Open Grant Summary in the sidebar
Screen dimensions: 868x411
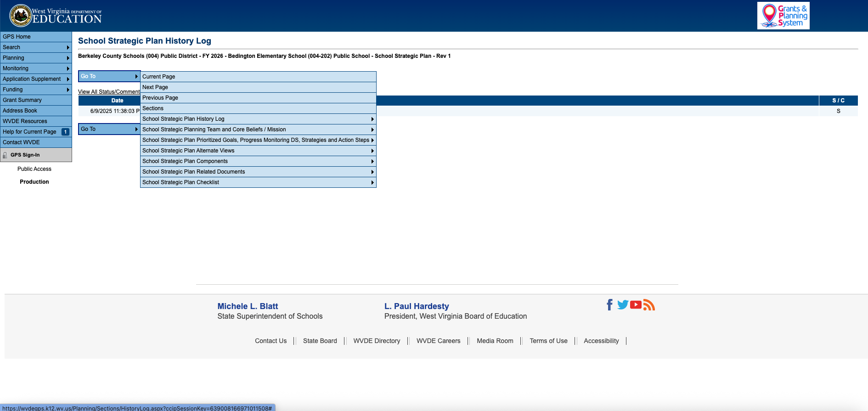click(36, 100)
